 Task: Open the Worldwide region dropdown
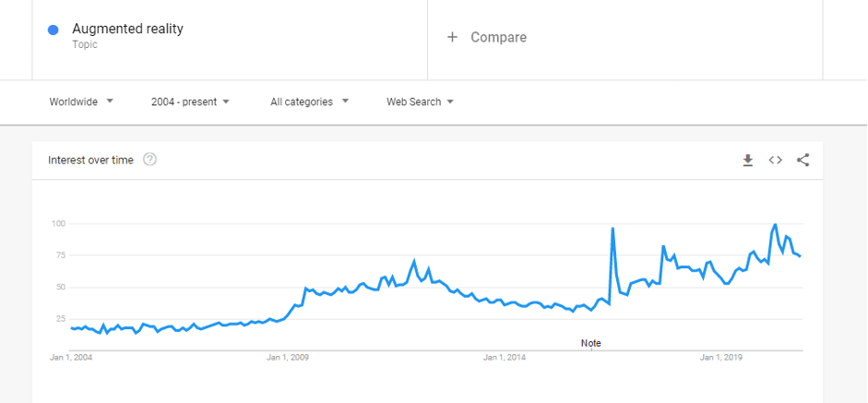point(81,101)
